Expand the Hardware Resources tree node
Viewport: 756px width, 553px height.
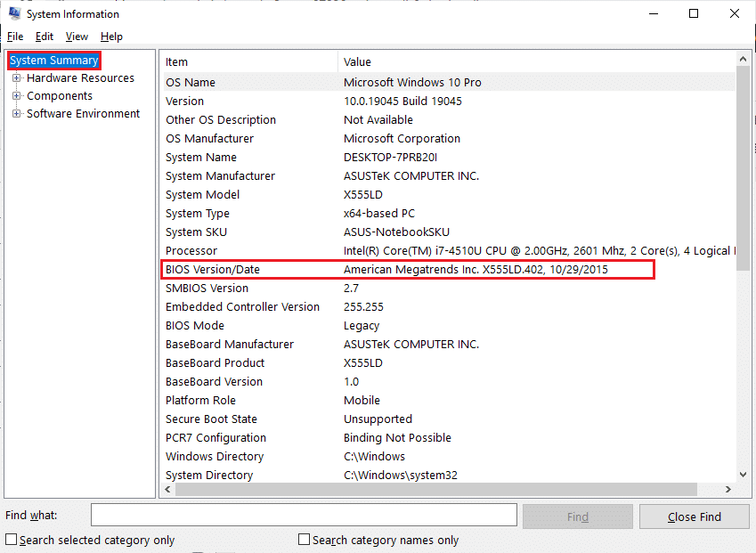pyautogui.click(x=16, y=78)
